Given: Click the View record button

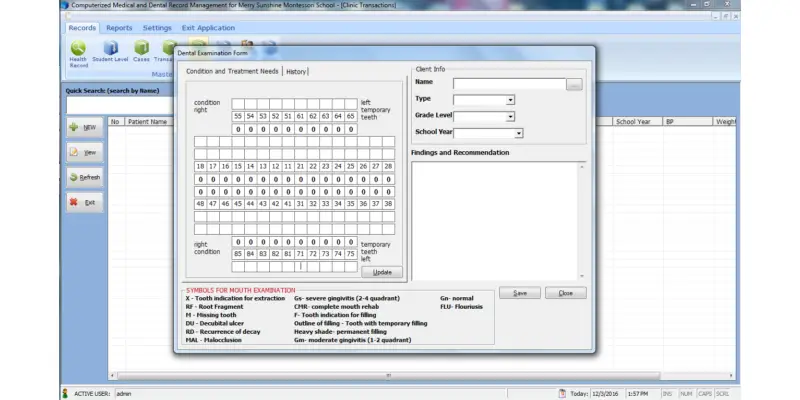Looking at the screenshot, I should click(85, 153).
